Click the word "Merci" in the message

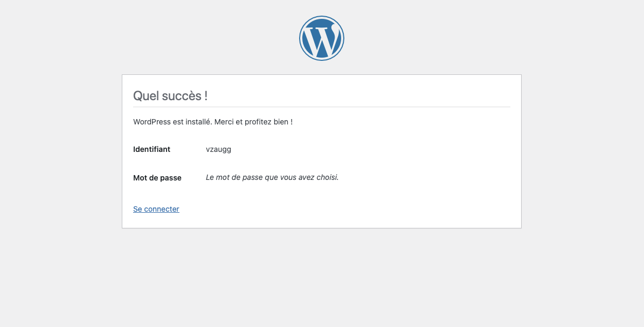(224, 122)
